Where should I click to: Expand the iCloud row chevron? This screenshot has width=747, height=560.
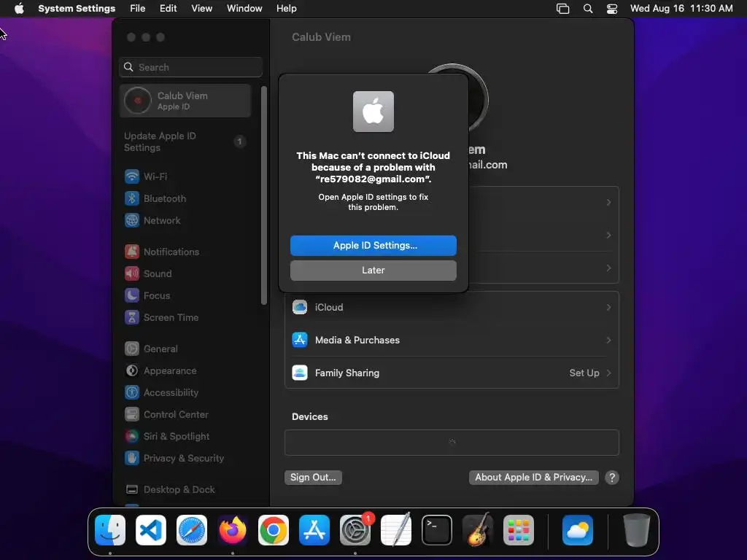608,307
